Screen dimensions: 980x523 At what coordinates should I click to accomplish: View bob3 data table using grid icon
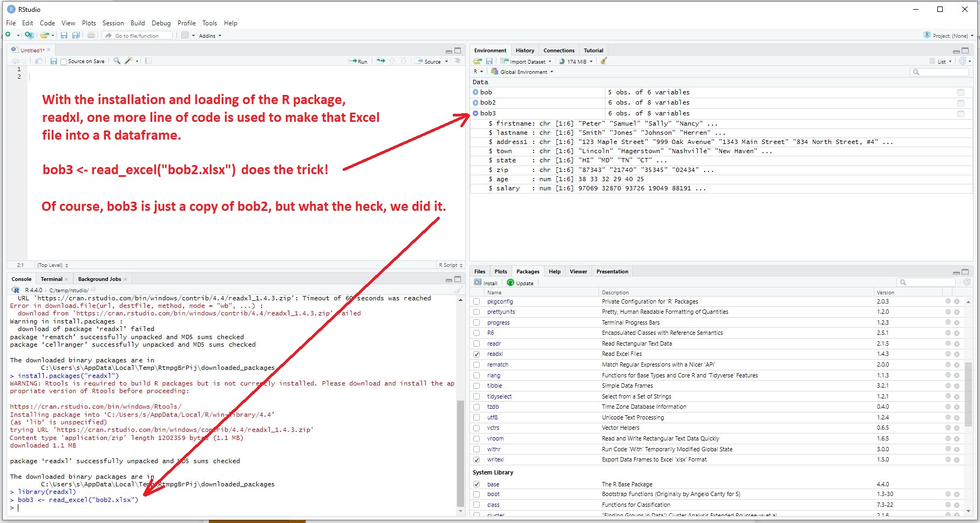pos(961,113)
